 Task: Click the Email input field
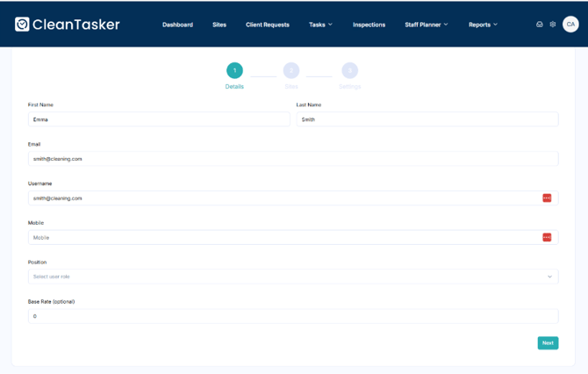[x=293, y=159]
